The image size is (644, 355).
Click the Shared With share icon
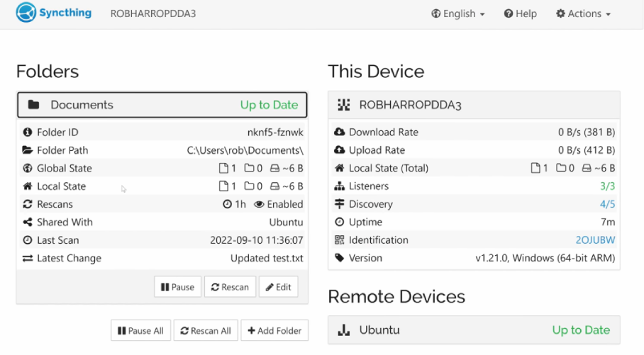[28, 222]
